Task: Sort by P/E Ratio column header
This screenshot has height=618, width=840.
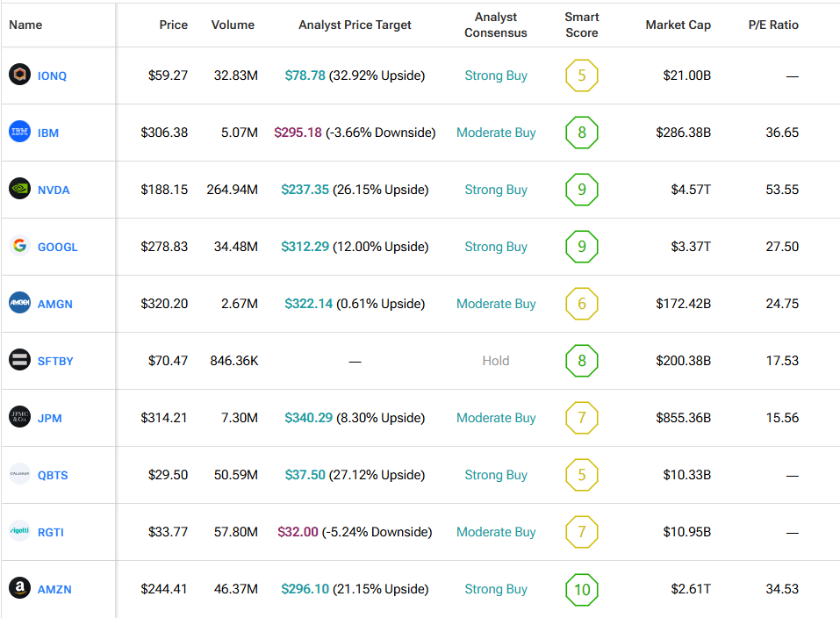Action: point(773,25)
